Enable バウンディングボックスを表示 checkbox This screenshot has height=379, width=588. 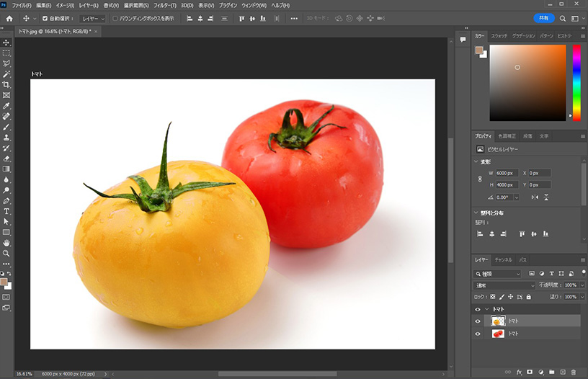click(x=115, y=18)
